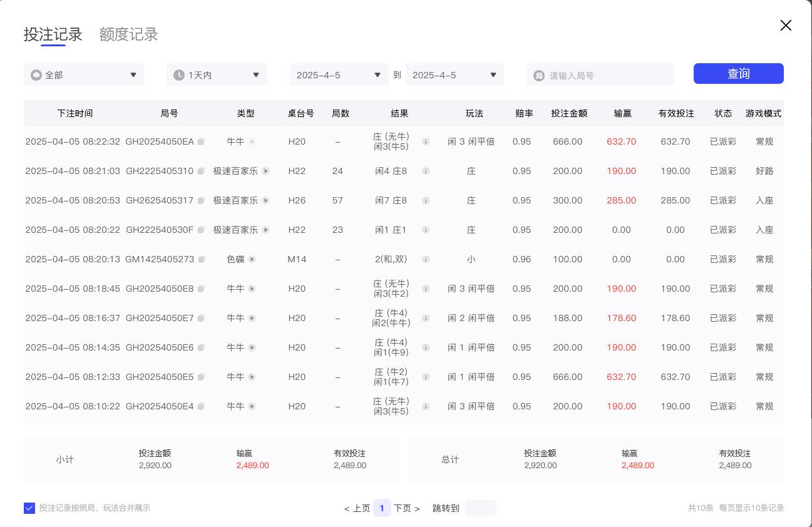Image resolution: width=812 pixels, height=527 pixels.
Task: Uncheck merge records by round checkbox
Action: pyautogui.click(x=29, y=508)
